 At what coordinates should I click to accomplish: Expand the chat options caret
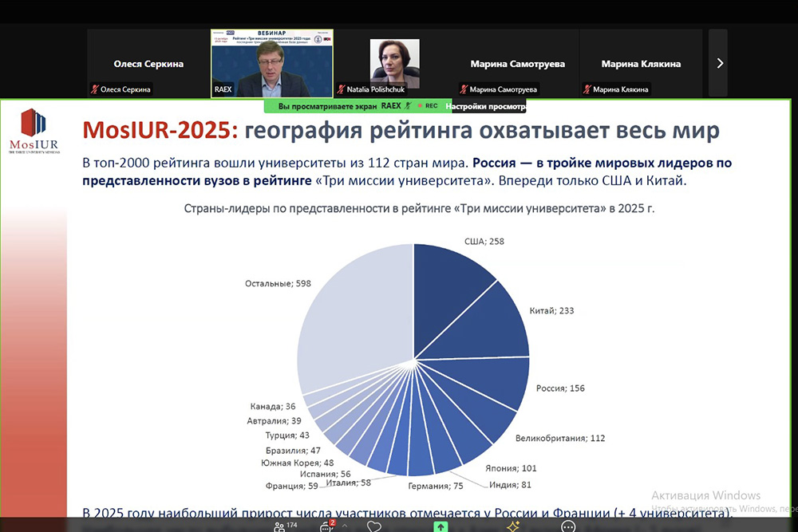(x=345, y=526)
